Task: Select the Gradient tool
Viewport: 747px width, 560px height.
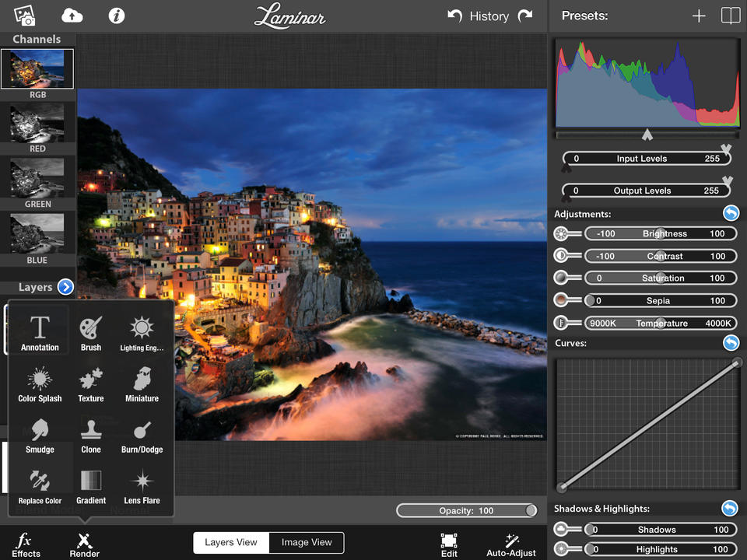Action: [90, 487]
